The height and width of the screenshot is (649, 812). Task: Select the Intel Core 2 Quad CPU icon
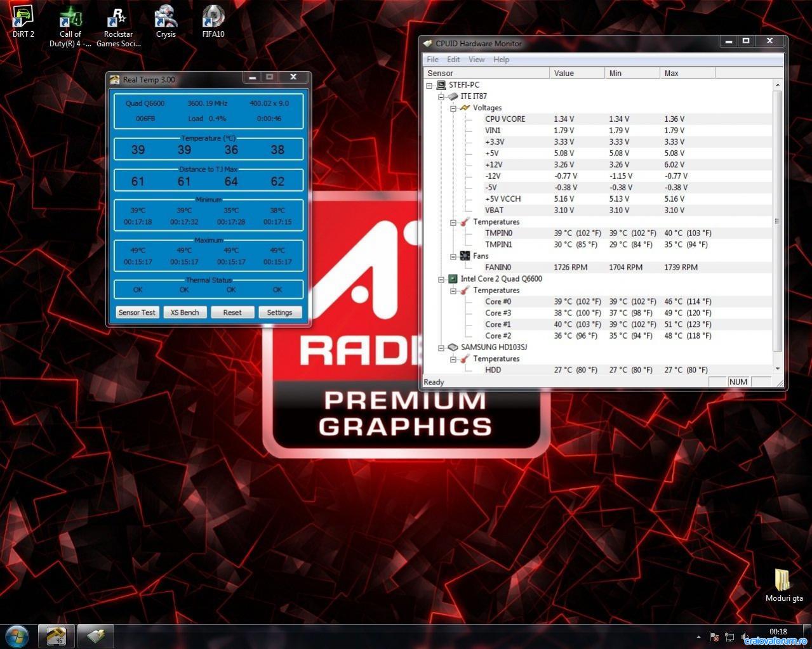[453, 279]
